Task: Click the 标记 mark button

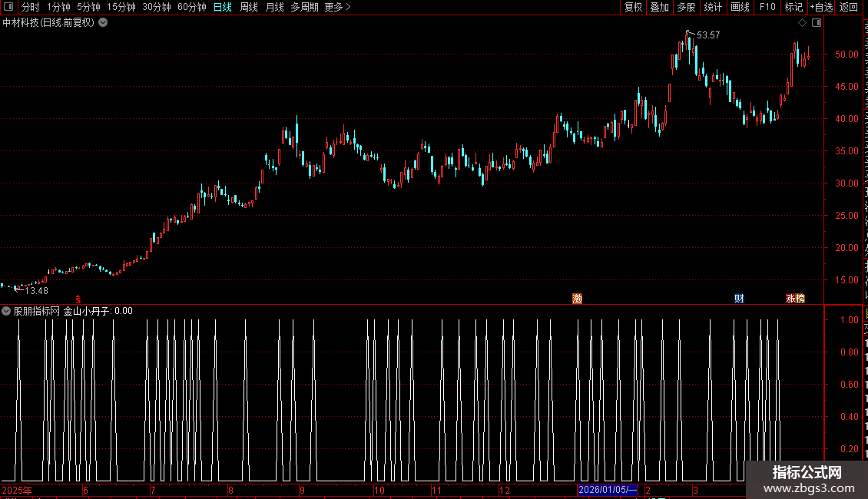Action: 793,7
